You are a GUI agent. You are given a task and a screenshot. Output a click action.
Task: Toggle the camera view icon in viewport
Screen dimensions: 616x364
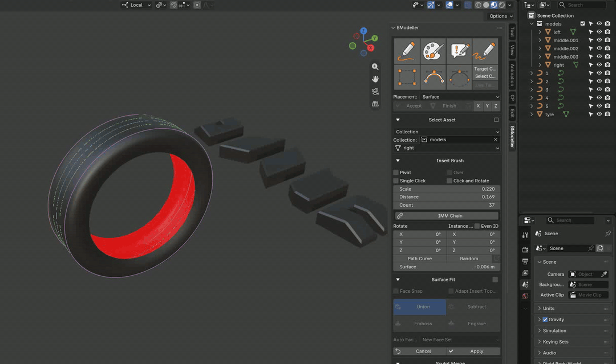click(375, 91)
